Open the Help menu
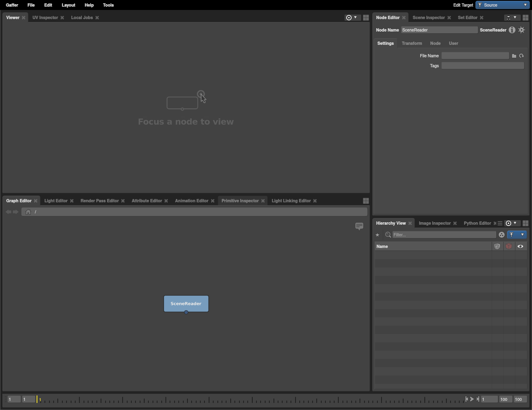The width and height of the screenshot is (532, 410). tap(89, 5)
